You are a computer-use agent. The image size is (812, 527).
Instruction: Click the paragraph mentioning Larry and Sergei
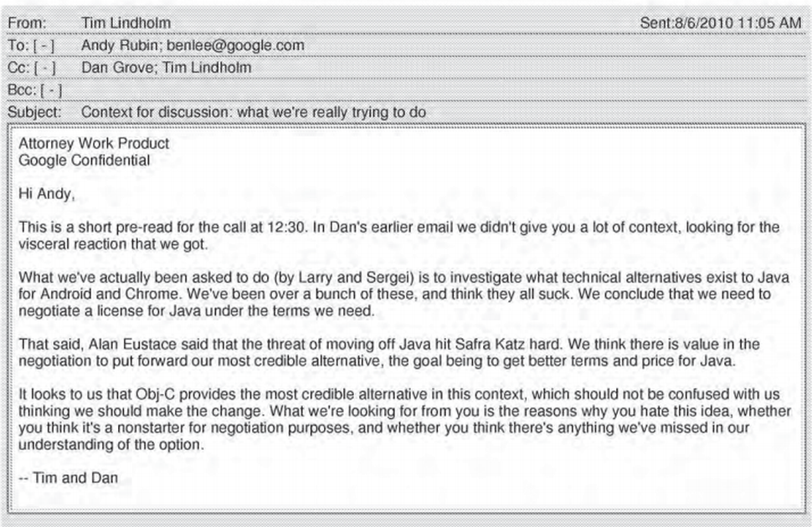(404, 294)
